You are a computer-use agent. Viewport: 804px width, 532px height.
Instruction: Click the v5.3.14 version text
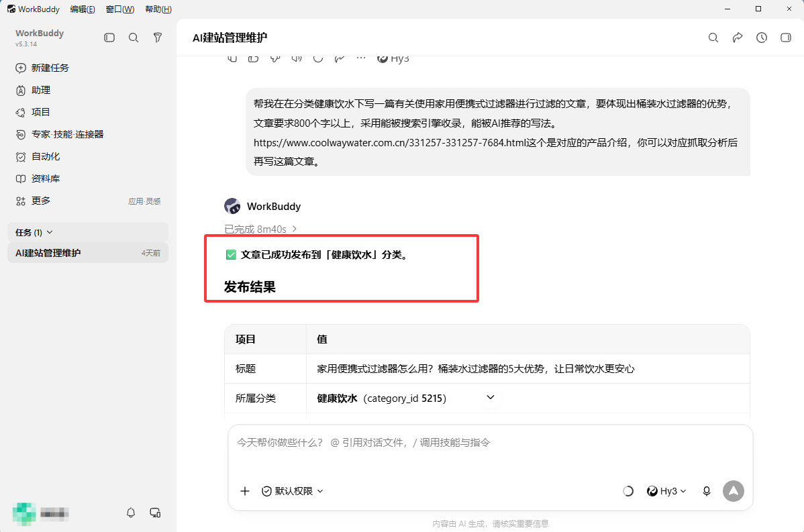pyautogui.click(x=26, y=44)
